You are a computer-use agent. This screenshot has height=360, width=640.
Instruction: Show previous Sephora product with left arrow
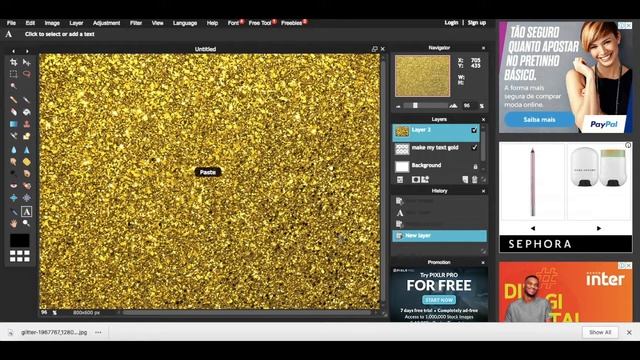(x=533, y=228)
